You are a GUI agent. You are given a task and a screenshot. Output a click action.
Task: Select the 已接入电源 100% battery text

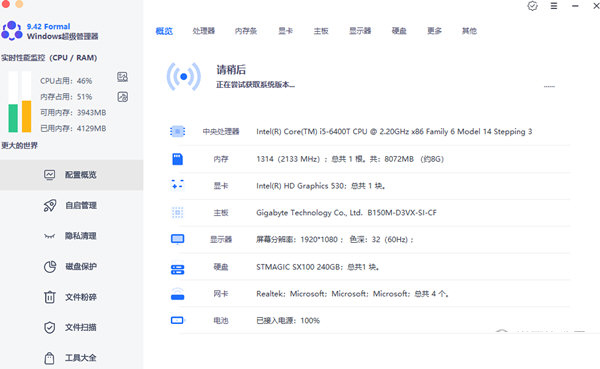tap(288, 320)
